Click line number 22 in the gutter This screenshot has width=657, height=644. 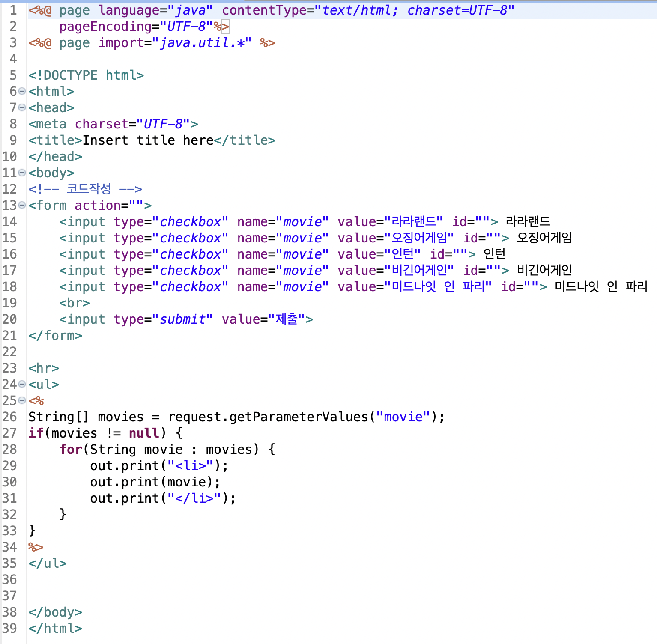coord(9,352)
